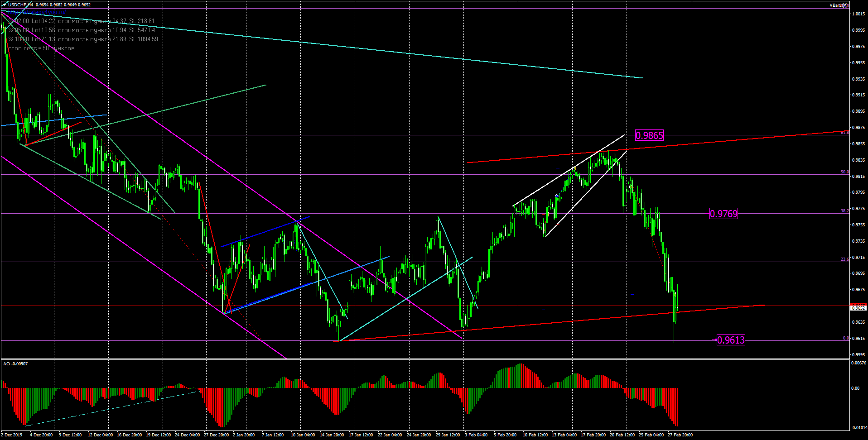Click the 27 Feb 20:00 time label
The width and height of the screenshot is (868, 440).
(680, 435)
